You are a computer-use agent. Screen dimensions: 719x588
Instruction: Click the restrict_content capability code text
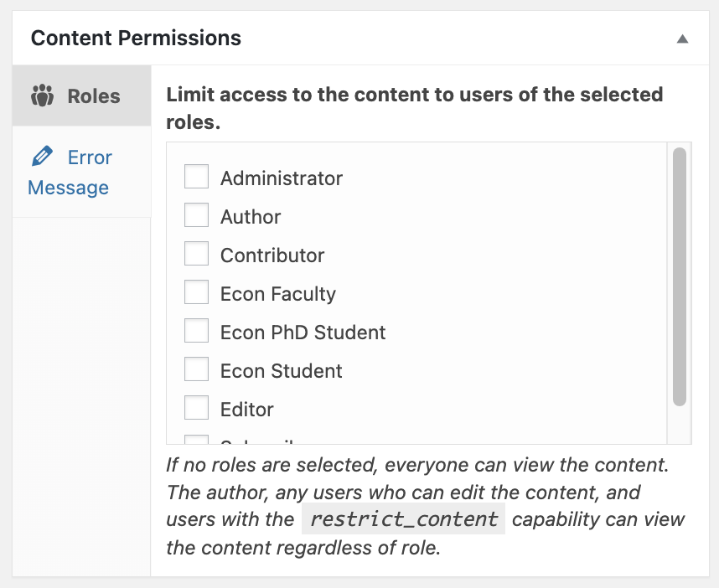(x=403, y=519)
